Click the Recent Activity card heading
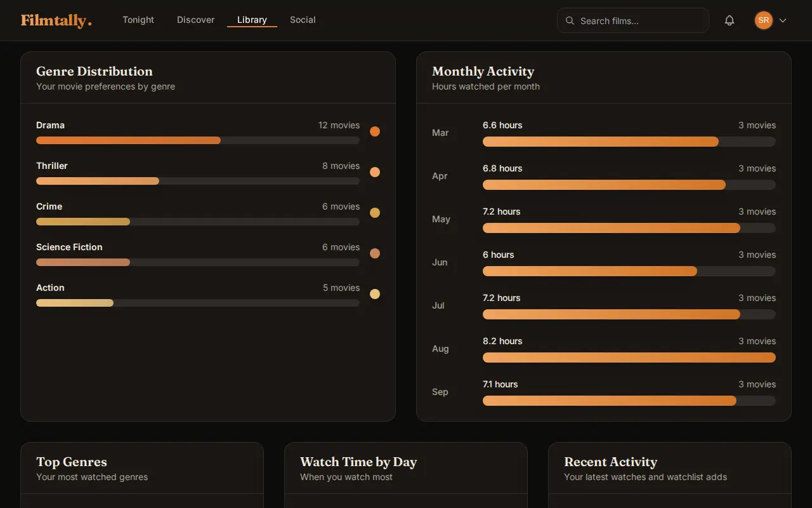812x508 pixels. pyautogui.click(x=610, y=462)
